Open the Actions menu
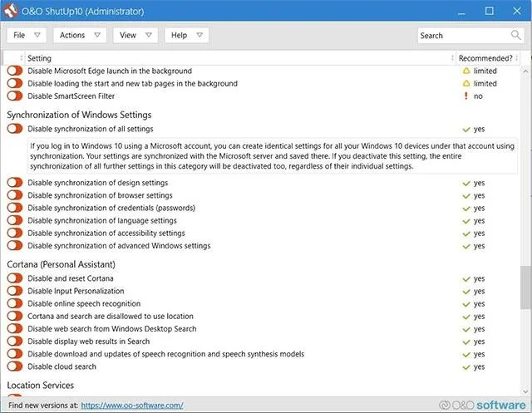This screenshot has width=532, height=413. point(80,35)
